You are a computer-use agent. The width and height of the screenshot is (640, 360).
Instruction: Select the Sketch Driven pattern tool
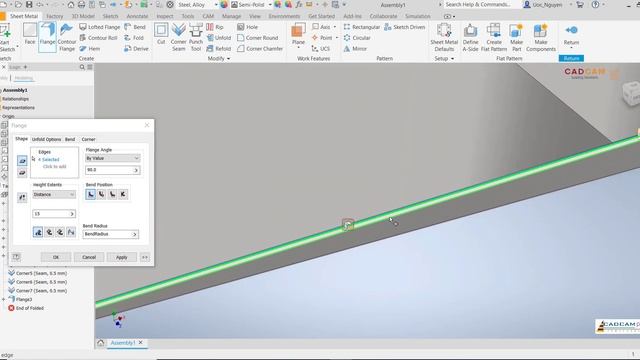tap(404, 27)
